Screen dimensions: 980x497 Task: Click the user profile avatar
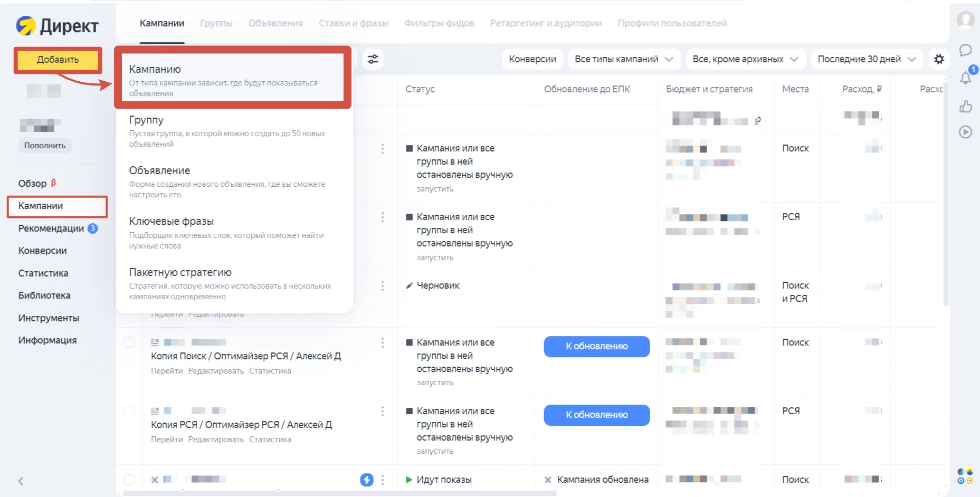pyautogui.click(x=966, y=20)
